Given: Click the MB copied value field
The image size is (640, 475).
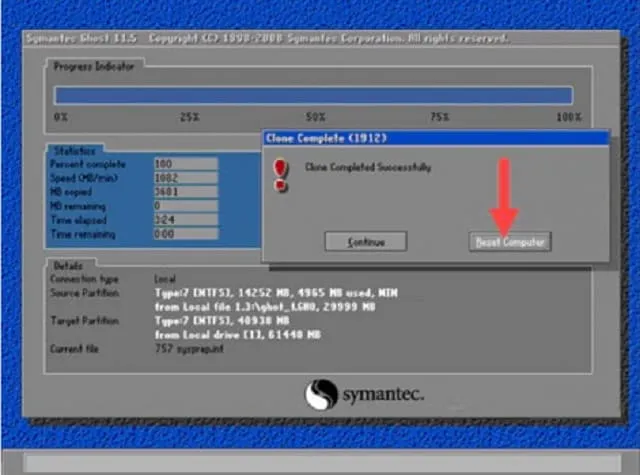Looking at the screenshot, I should 186,192.
